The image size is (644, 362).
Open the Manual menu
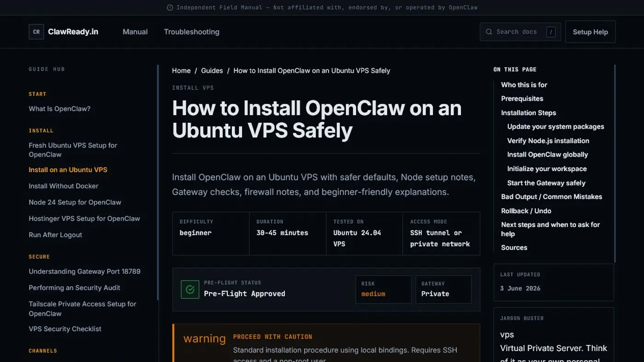[x=135, y=32]
